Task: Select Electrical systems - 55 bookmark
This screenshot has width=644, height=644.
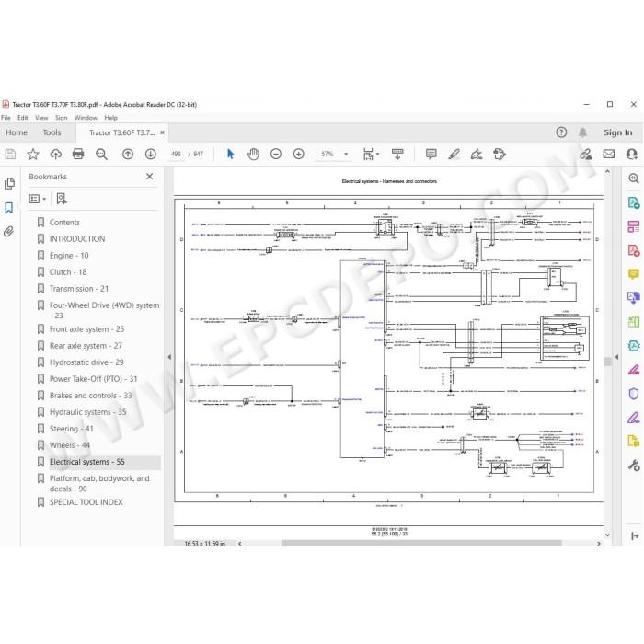Action: pyautogui.click(x=86, y=462)
